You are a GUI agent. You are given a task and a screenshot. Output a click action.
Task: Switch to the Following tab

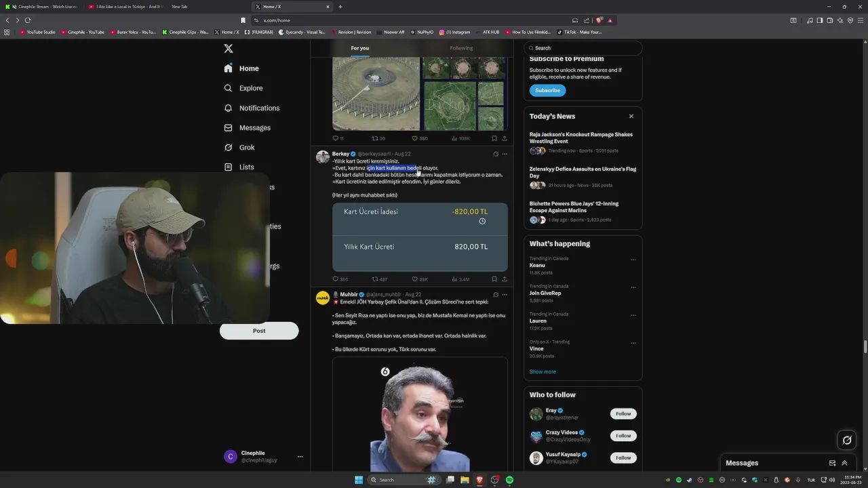point(461,48)
